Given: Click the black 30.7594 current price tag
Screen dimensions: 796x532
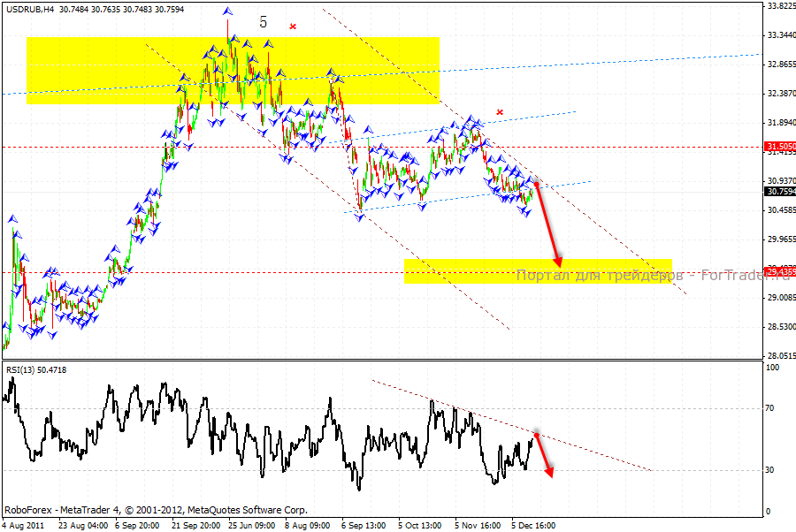Looking at the screenshot, I should (x=778, y=191).
